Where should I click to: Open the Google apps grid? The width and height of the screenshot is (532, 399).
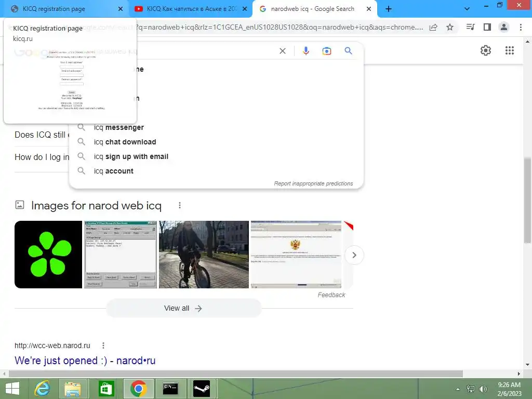tap(510, 50)
